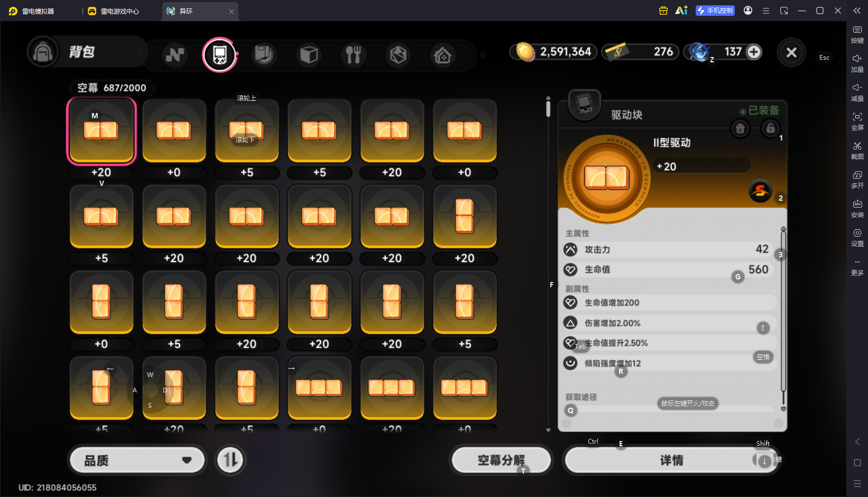Screen dimensions: 868x497
Task: Open the 品质 sort dropdown
Action: tap(137, 461)
